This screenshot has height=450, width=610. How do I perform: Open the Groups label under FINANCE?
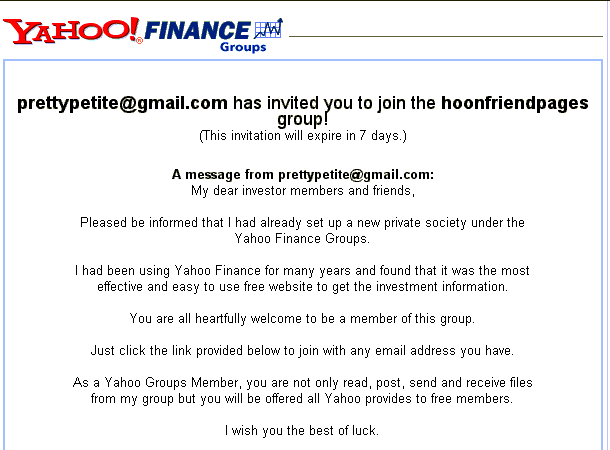tap(243, 47)
